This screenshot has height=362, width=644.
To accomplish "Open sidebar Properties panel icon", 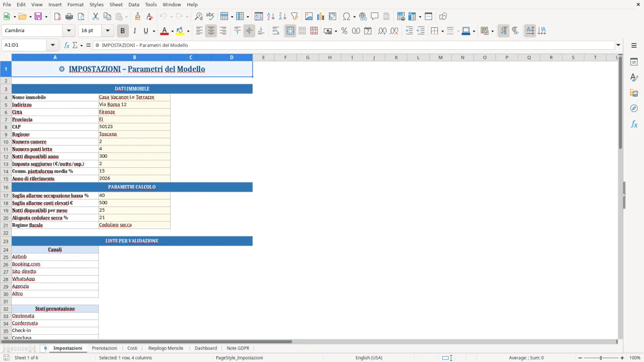I will click(x=634, y=62).
